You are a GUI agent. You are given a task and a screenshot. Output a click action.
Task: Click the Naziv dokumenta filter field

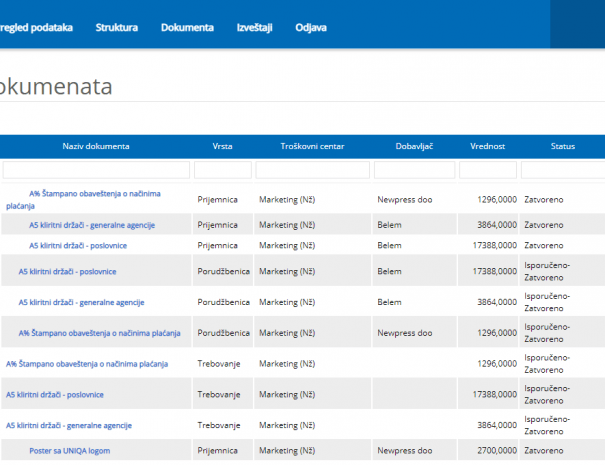click(x=96, y=170)
